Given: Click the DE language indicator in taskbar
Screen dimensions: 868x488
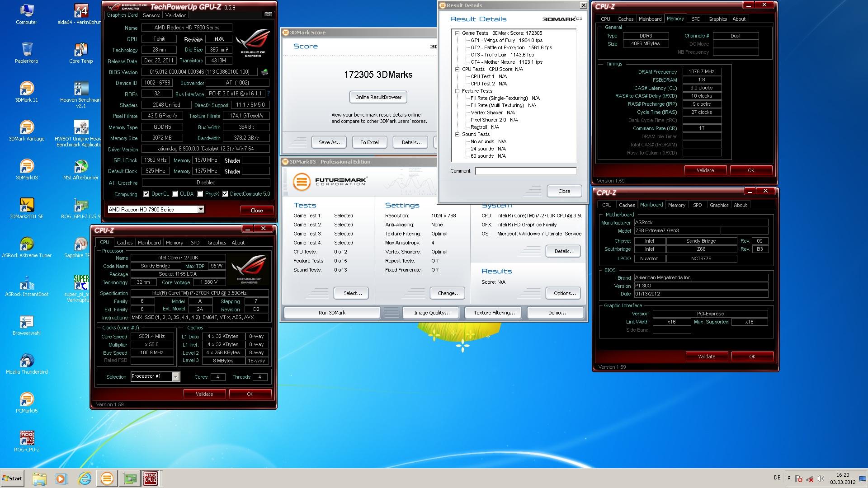Looking at the screenshot, I should coord(777,478).
